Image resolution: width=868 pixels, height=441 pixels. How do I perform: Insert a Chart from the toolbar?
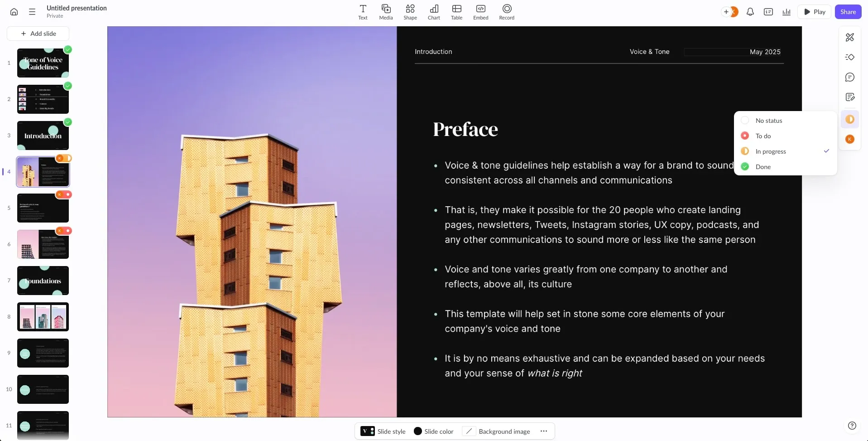tap(434, 12)
